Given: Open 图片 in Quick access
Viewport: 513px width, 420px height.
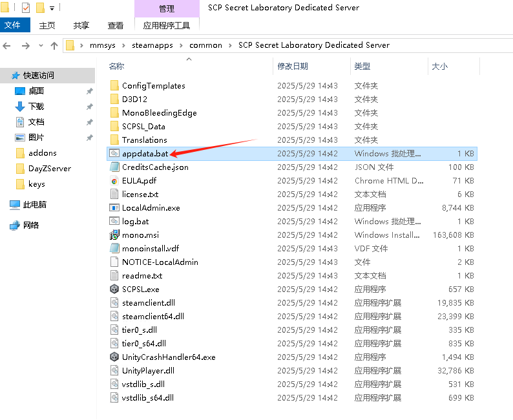Looking at the screenshot, I should tap(36, 138).
